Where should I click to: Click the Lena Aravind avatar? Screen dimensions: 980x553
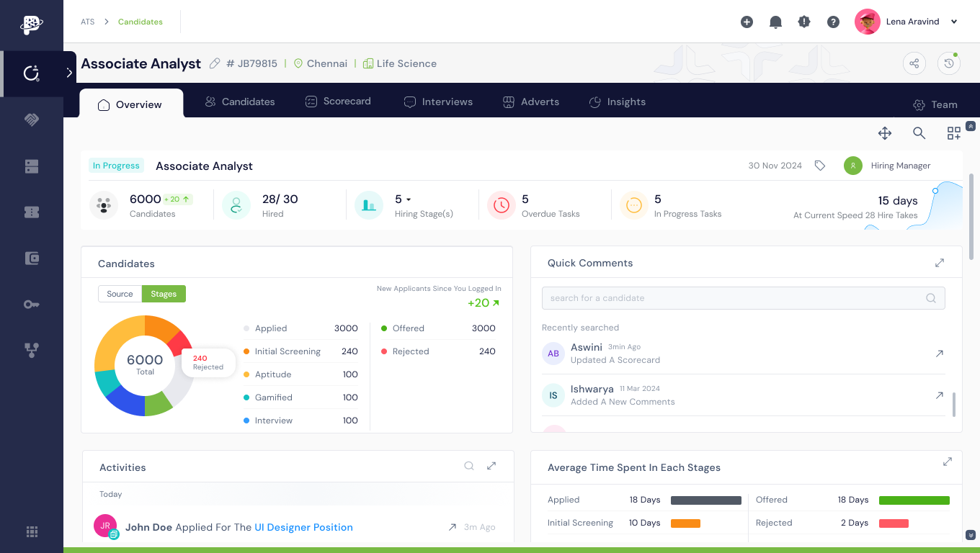coord(868,22)
